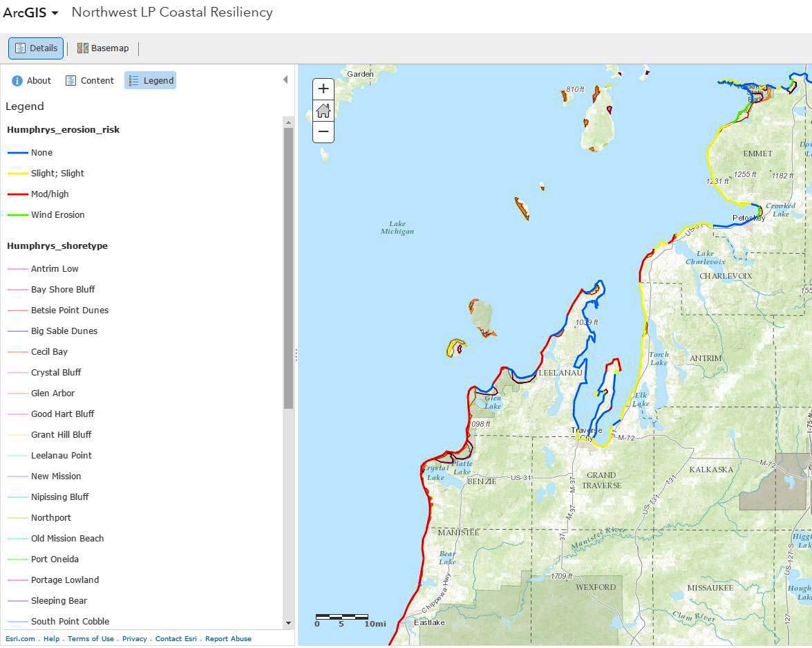Screen dimensions: 812x648
Task: Click the legend vertical scrollbar thumb
Action: [x=288, y=268]
